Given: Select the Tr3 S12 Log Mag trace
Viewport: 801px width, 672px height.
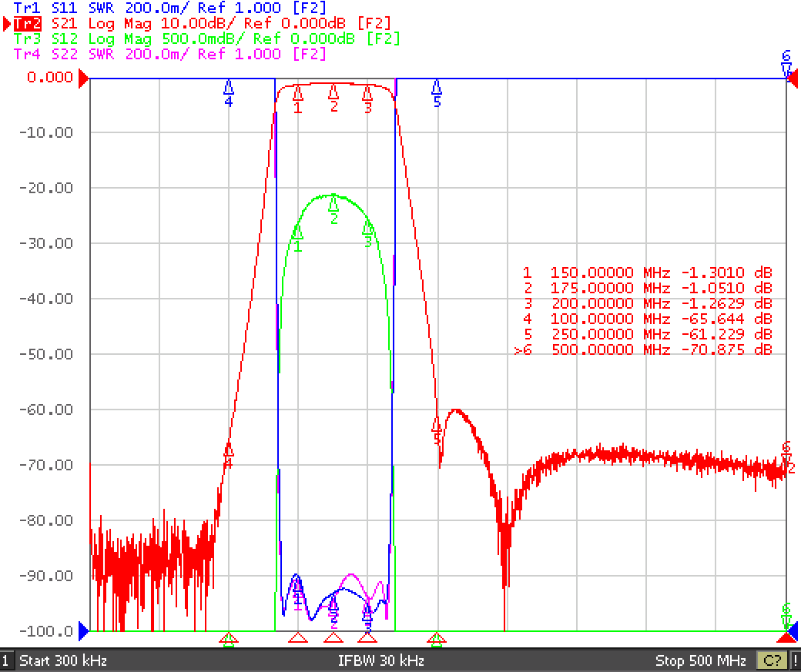Looking at the screenshot, I should tap(207, 38).
